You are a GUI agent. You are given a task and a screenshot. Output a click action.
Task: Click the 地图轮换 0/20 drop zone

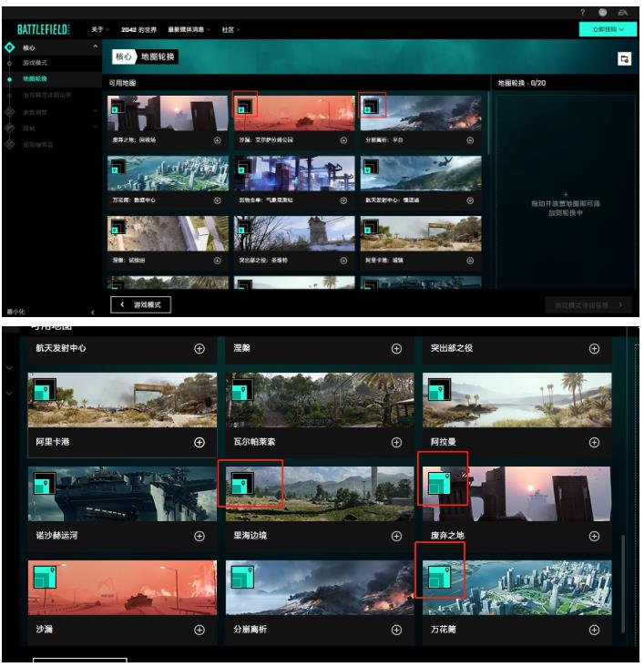[566, 191]
